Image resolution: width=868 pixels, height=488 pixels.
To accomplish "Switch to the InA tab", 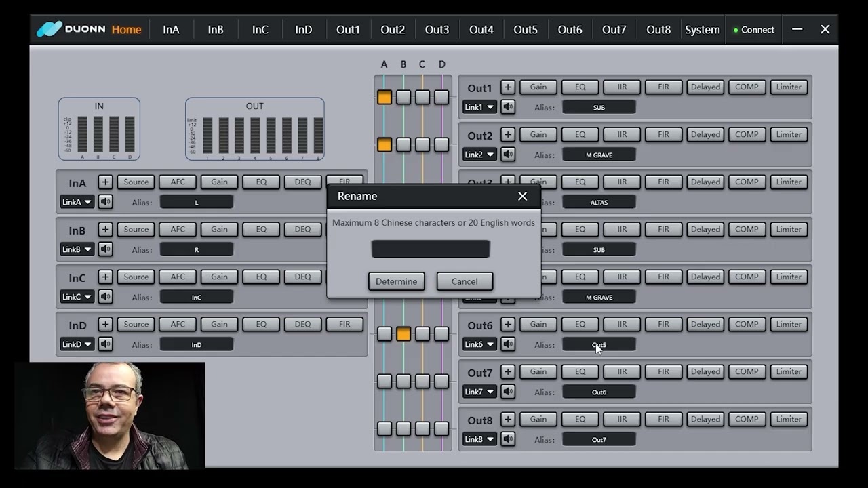I will tap(171, 29).
